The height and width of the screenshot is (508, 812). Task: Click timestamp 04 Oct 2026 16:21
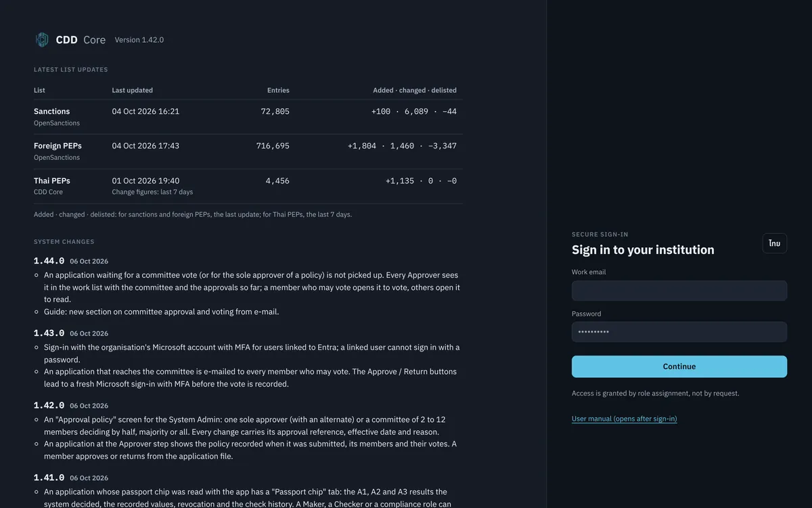point(145,111)
